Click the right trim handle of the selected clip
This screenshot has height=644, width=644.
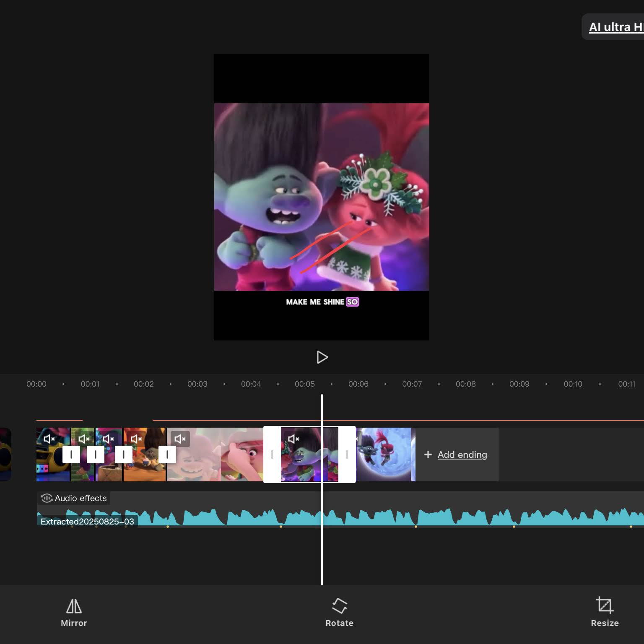[347, 454]
